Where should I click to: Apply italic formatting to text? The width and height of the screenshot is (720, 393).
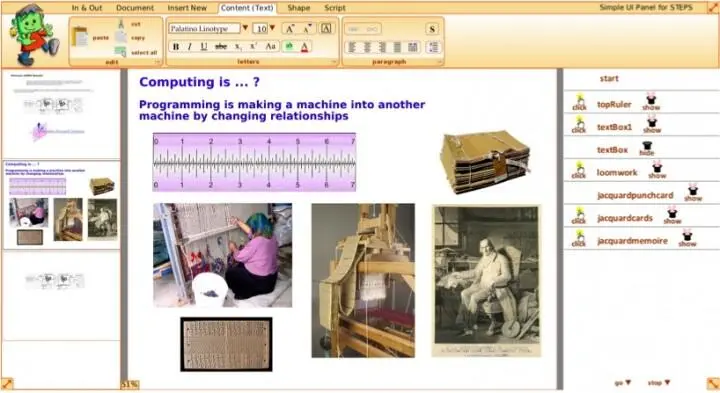pos(189,46)
